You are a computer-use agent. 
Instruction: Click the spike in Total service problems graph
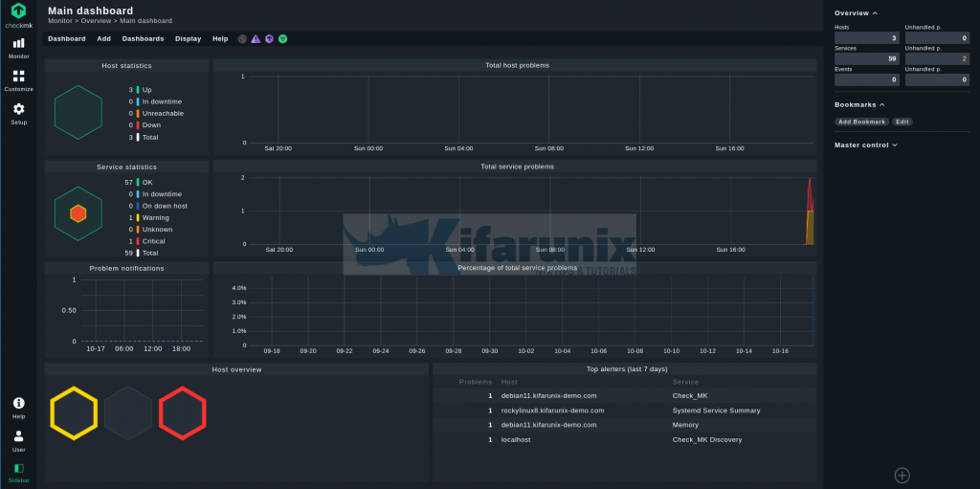pos(810,212)
